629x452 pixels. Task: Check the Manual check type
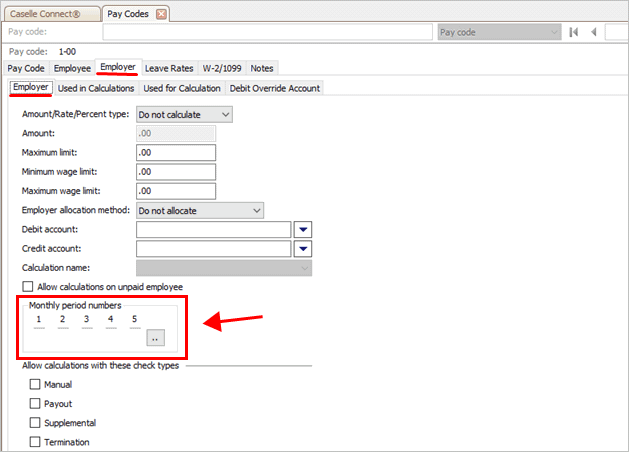coord(36,384)
